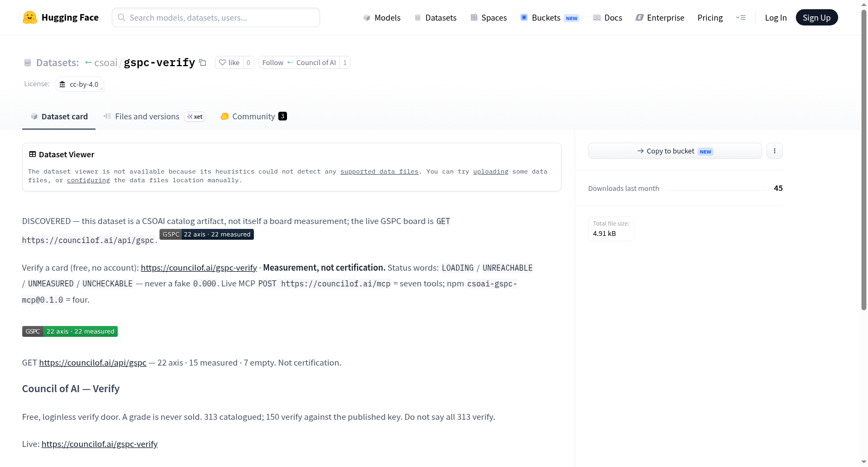Click the Log In link
The height and width of the screenshot is (467, 868).
[776, 18]
